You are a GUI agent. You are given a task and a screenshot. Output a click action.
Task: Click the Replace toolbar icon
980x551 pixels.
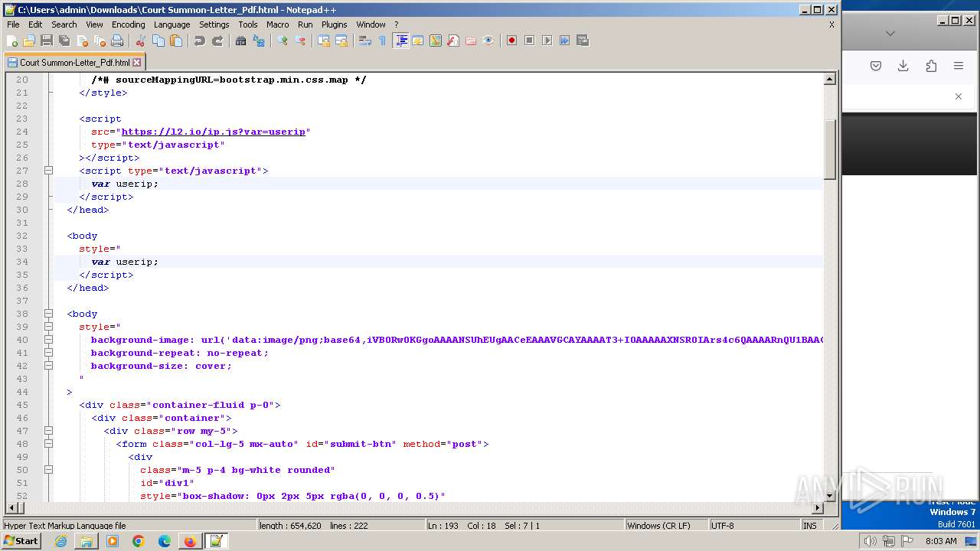[259, 41]
